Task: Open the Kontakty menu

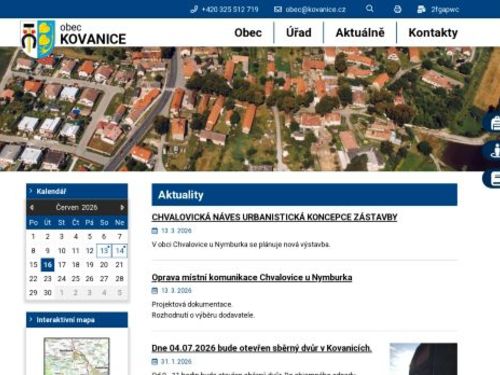Action: pos(433,33)
